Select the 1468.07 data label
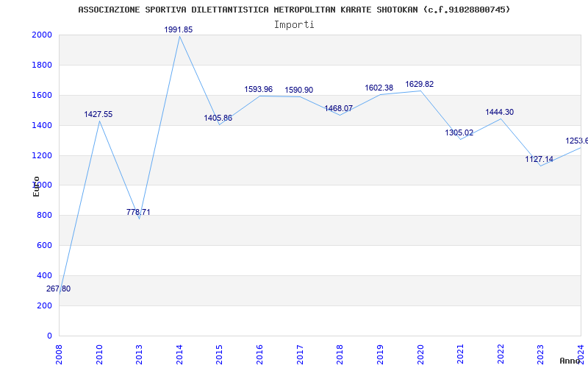The image size is (588, 368). click(x=339, y=108)
